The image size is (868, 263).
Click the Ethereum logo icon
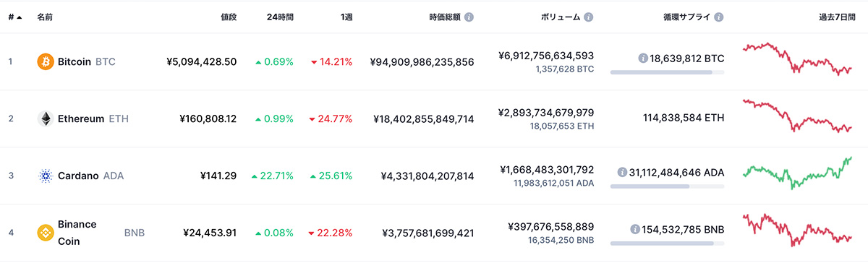pyautogui.click(x=46, y=118)
